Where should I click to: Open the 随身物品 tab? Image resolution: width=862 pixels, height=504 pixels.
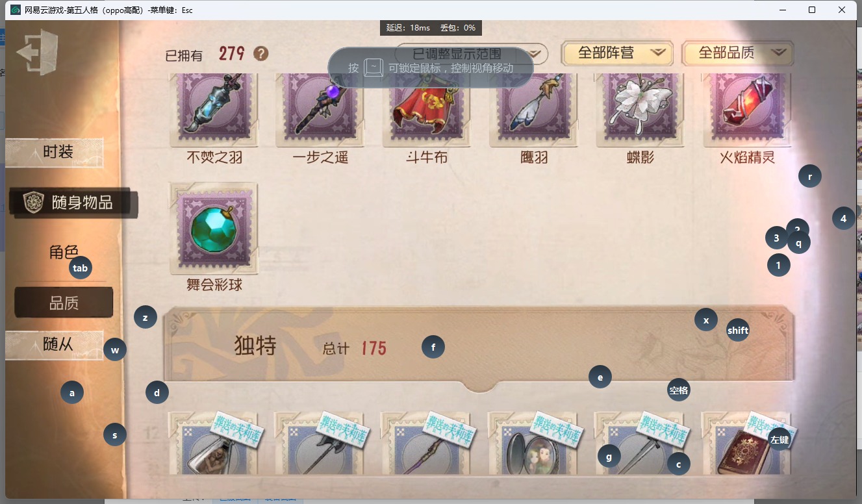73,203
